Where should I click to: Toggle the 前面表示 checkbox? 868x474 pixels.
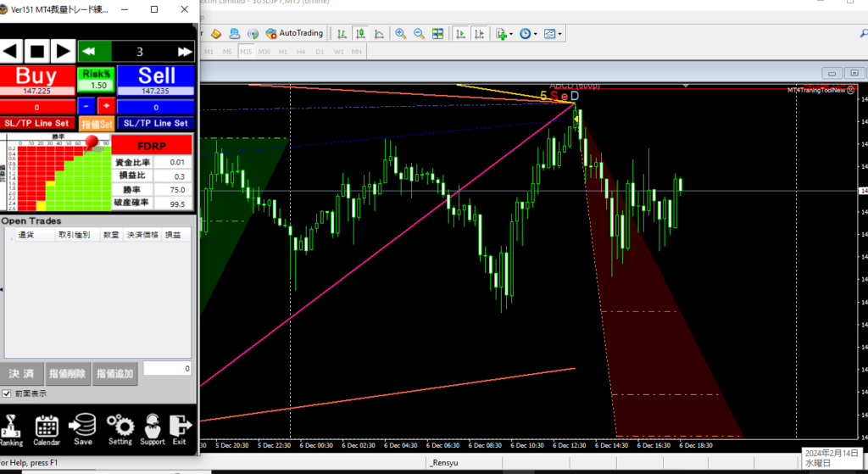(x=7, y=393)
